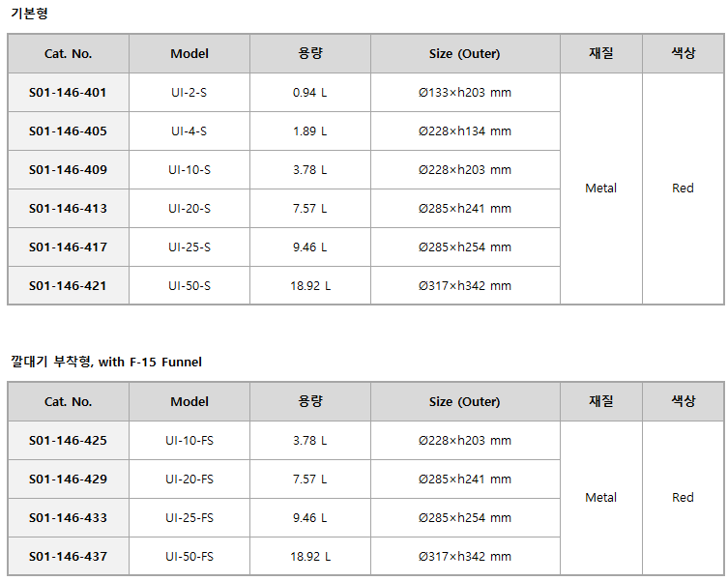Click the Metal material cell in first table
The height and width of the screenshot is (581, 728).
601,189
